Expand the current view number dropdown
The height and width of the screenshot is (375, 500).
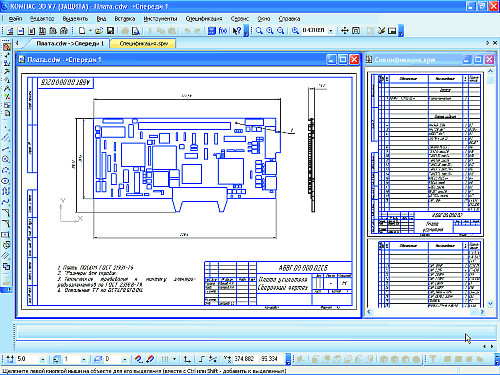pos(83,359)
